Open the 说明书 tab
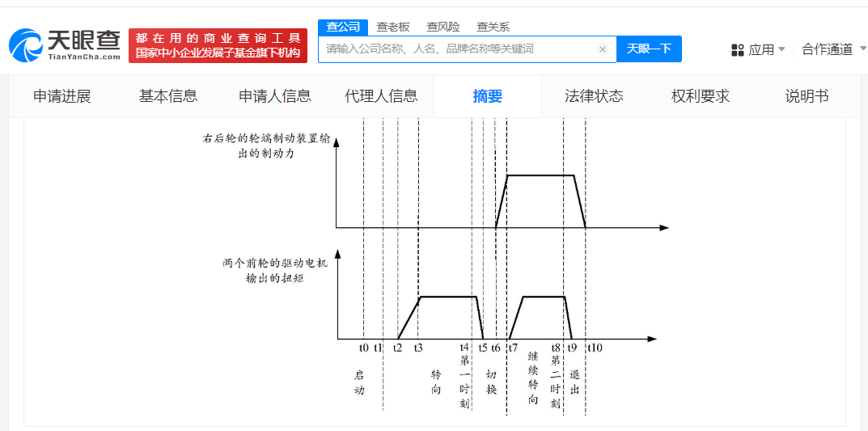The width and height of the screenshot is (868, 431). click(807, 96)
